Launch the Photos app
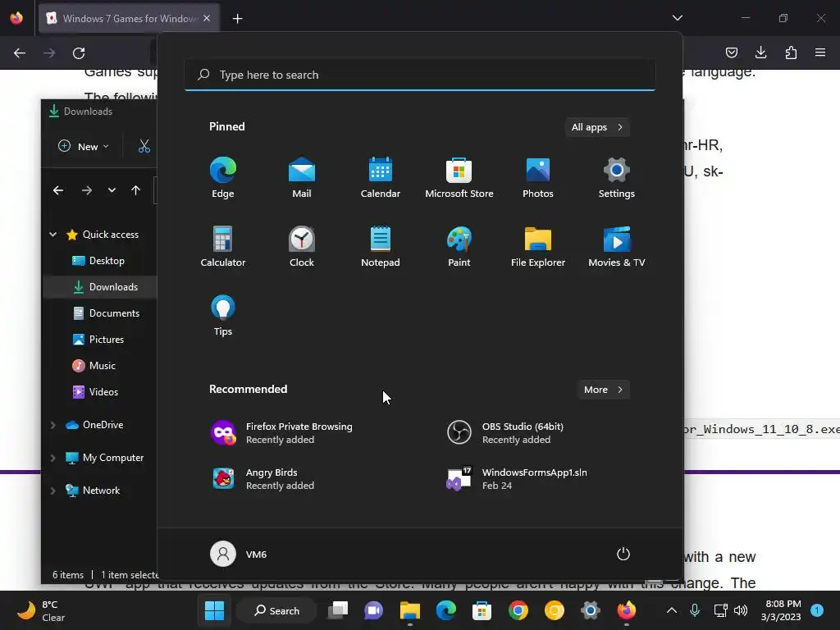The image size is (840, 630). pyautogui.click(x=538, y=178)
